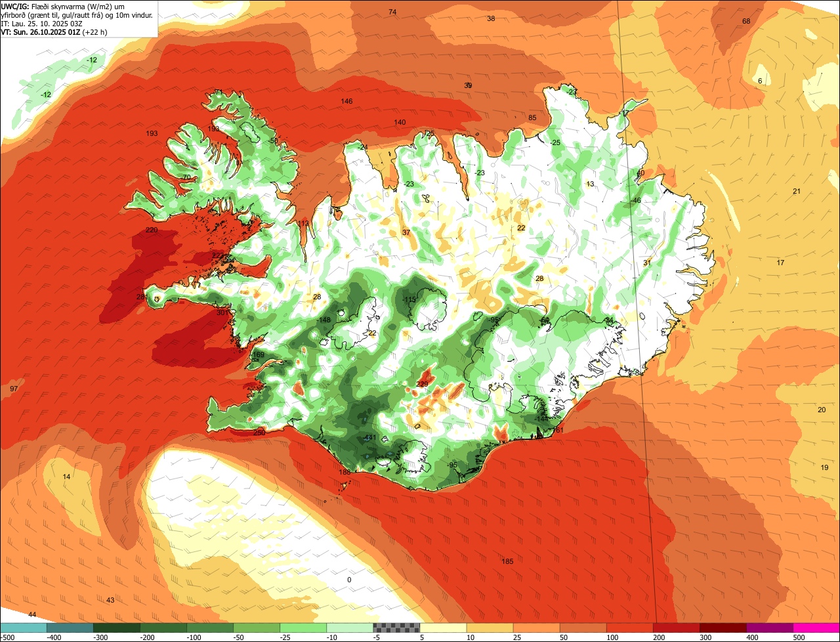
Task: Click the "6" value inside the yellow patch
Action: tap(760, 81)
